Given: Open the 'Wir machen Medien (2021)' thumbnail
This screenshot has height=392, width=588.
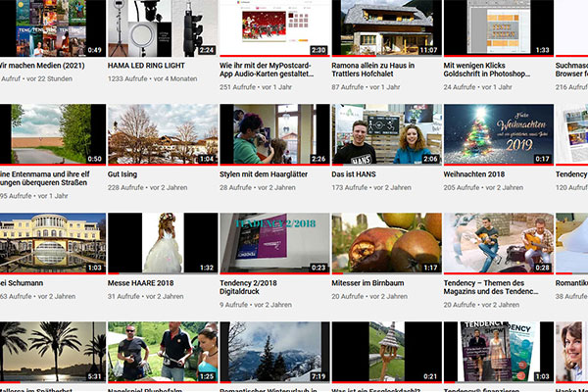Looking at the screenshot, I should pyautogui.click(x=53, y=28).
